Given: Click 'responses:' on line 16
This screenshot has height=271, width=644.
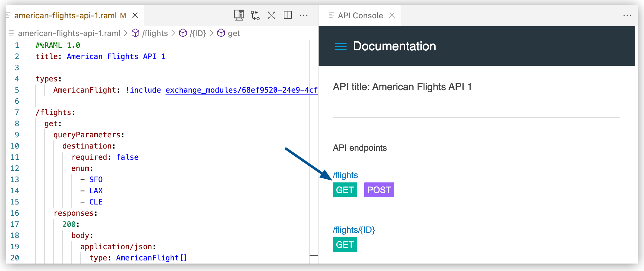Looking at the screenshot, I should 75,213.
